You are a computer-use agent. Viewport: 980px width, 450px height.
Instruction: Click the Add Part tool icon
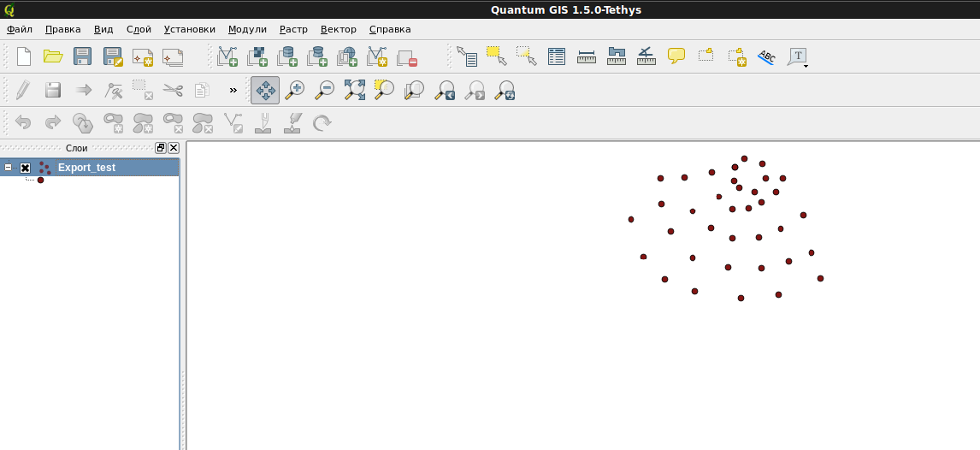point(143,122)
